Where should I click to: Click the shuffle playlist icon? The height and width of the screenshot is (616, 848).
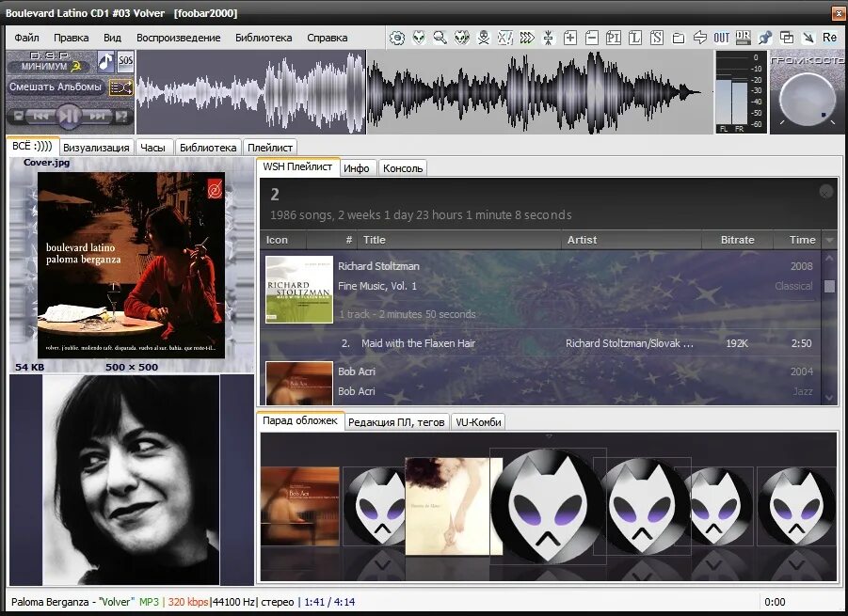click(x=120, y=87)
